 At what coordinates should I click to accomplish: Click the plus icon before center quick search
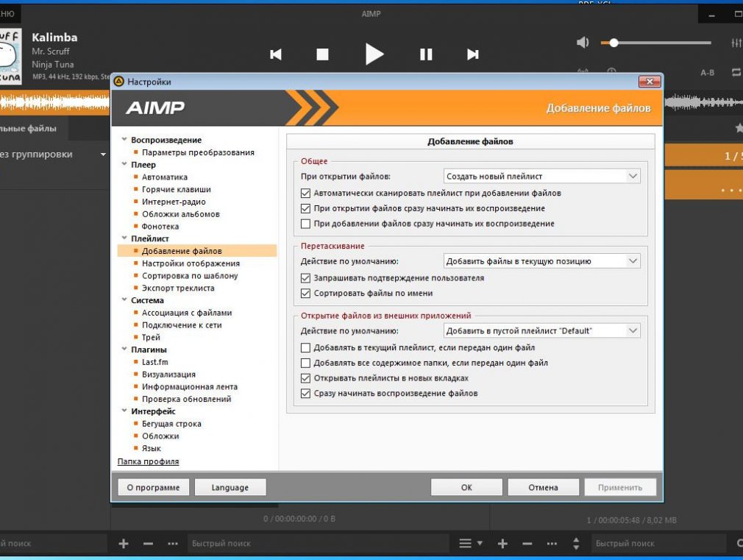[123, 543]
